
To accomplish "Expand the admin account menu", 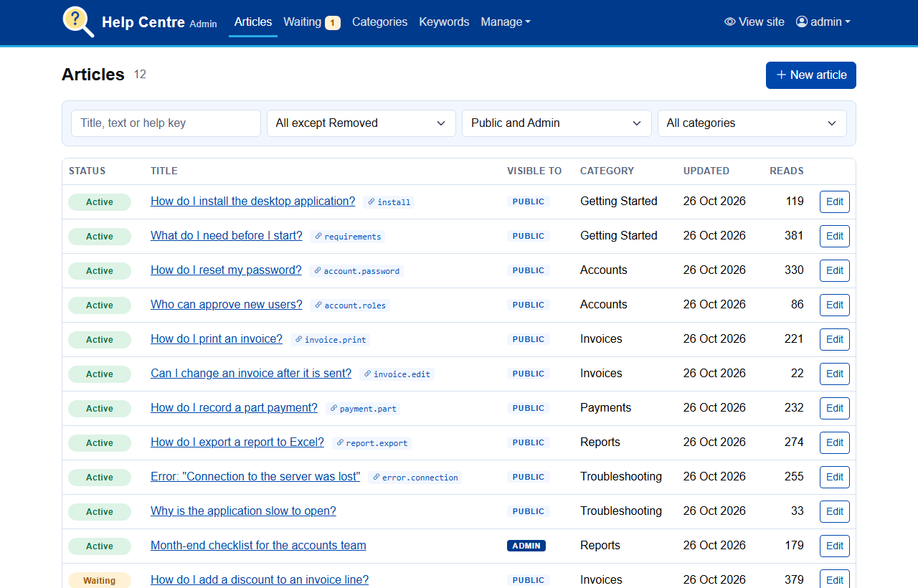I will pos(823,22).
